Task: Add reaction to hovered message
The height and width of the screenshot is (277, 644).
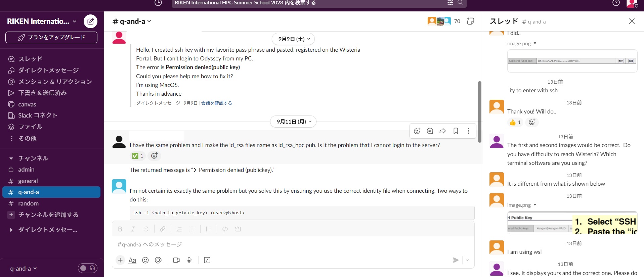Action: point(417,131)
